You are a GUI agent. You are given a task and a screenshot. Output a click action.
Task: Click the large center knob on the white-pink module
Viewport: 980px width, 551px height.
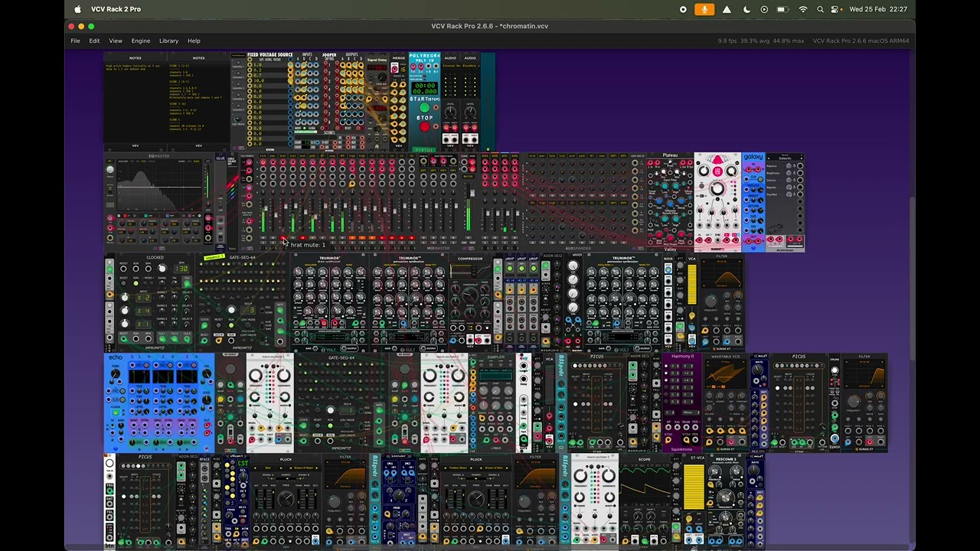[x=717, y=189]
